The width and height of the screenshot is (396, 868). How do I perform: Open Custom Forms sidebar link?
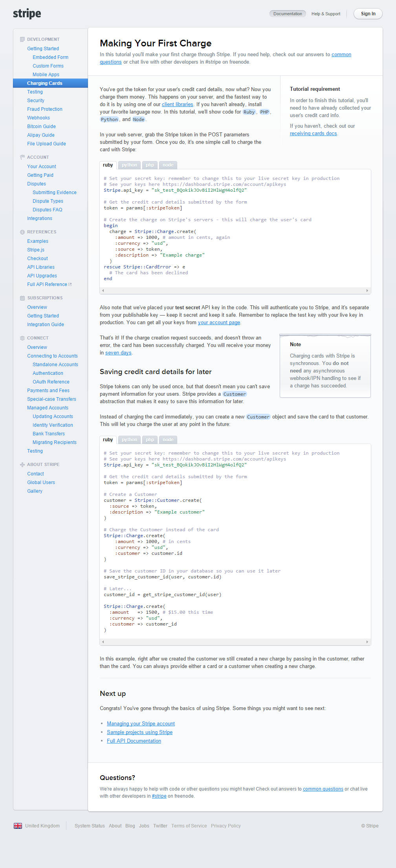coord(48,66)
